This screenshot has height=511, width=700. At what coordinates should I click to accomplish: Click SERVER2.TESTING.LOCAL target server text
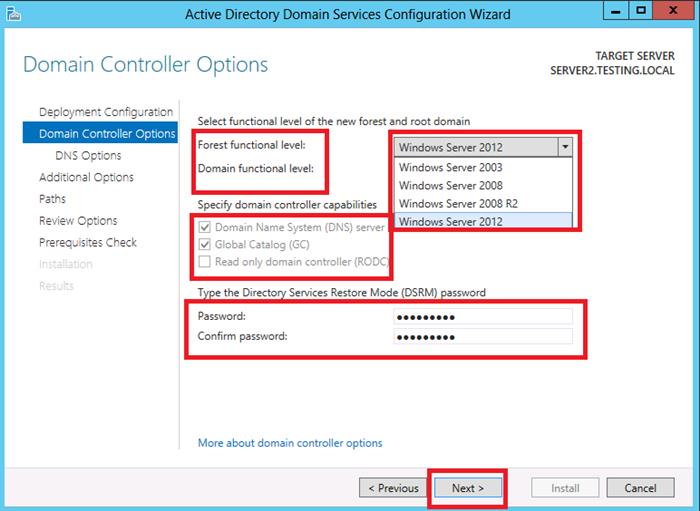tap(612, 71)
